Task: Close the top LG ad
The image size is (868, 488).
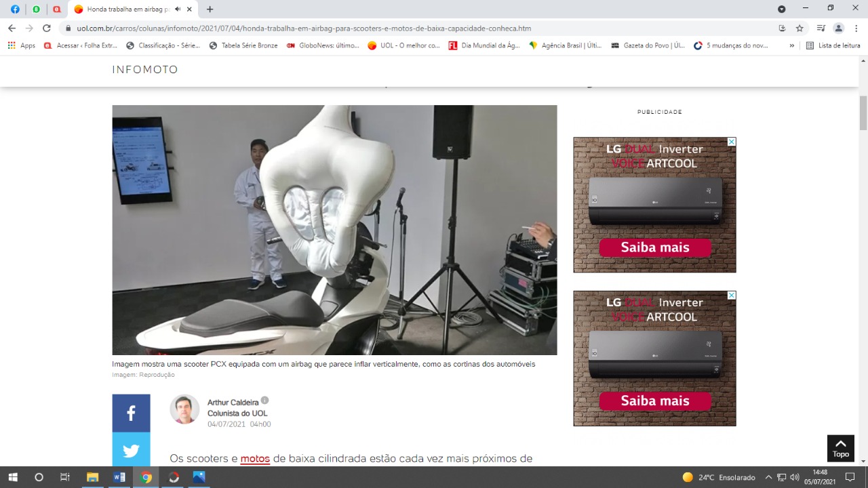Action: pos(732,142)
